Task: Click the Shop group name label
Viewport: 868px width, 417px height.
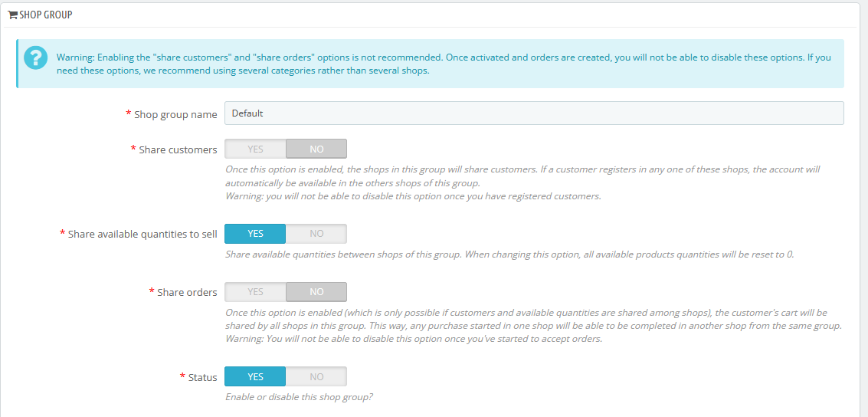Action: coord(175,114)
